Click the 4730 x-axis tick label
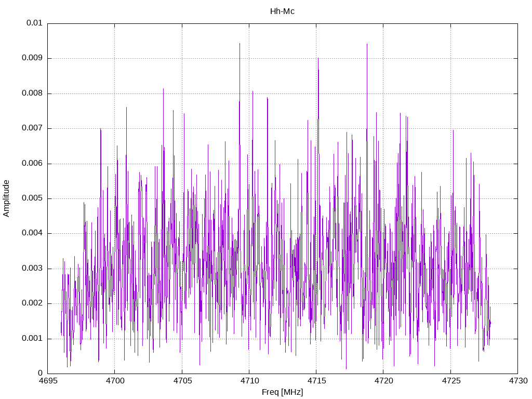Viewport: 532px width, 399px height. point(518,381)
